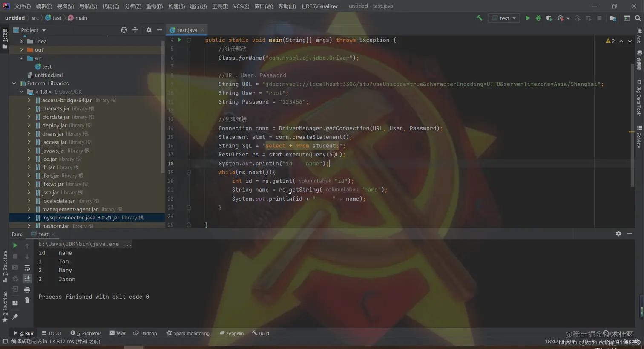This screenshot has width=644, height=349.
Task: Expand charsets.jar library node
Action: (29, 109)
